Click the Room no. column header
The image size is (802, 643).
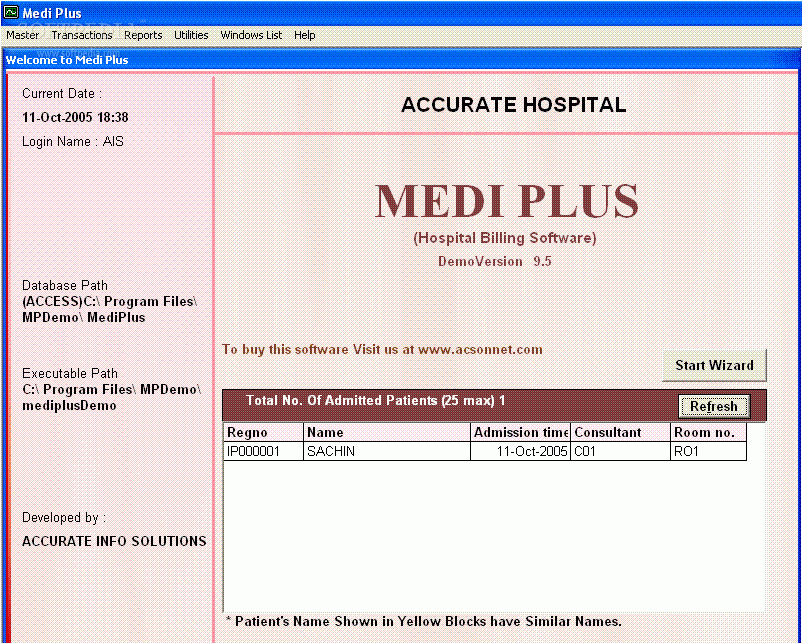click(x=709, y=432)
